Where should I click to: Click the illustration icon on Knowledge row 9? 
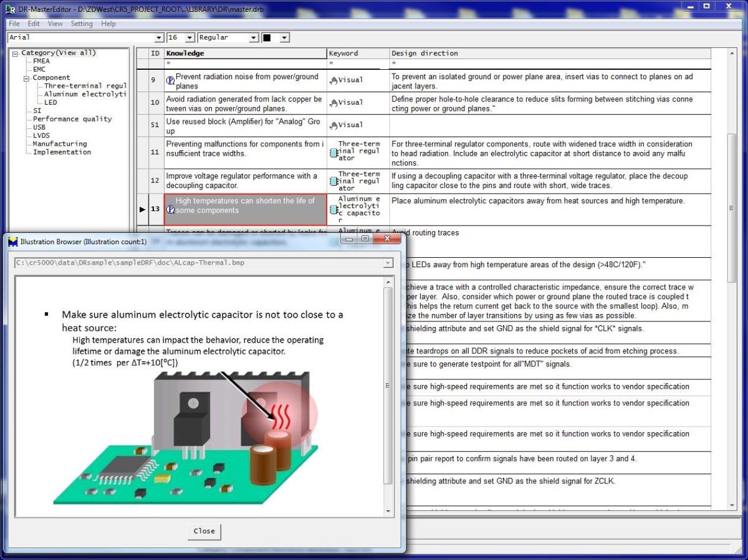tap(170, 80)
